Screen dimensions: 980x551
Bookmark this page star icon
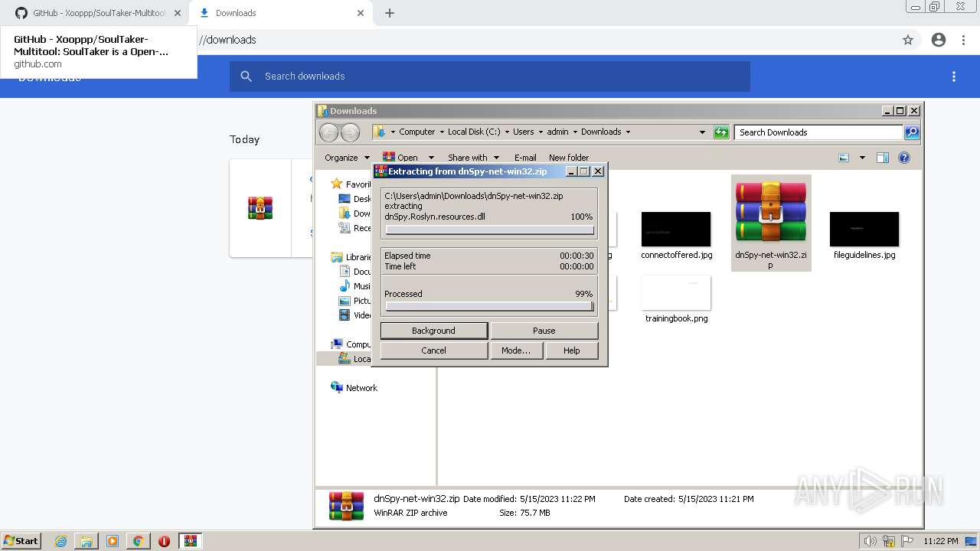pyautogui.click(x=908, y=40)
